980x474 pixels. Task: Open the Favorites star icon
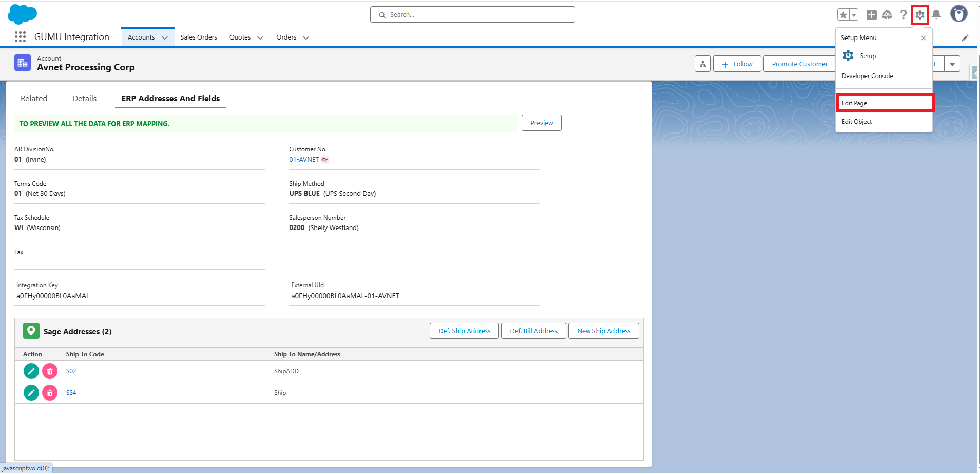(x=843, y=15)
